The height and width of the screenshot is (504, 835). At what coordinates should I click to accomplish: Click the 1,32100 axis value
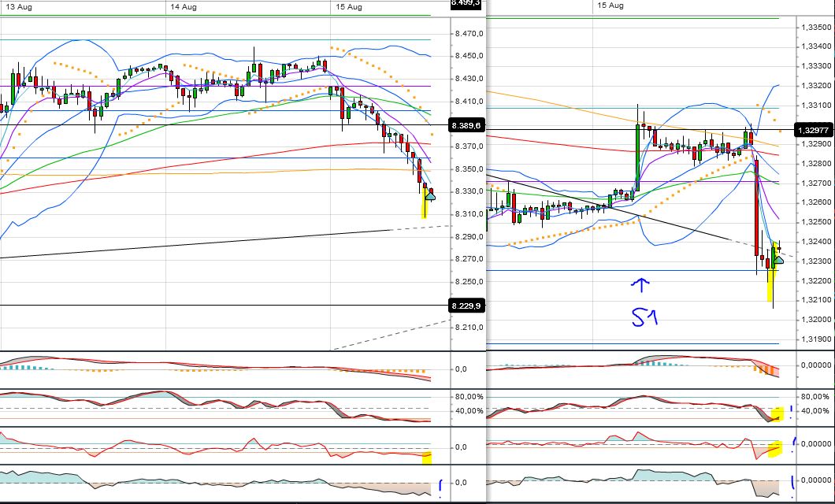click(816, 300)
